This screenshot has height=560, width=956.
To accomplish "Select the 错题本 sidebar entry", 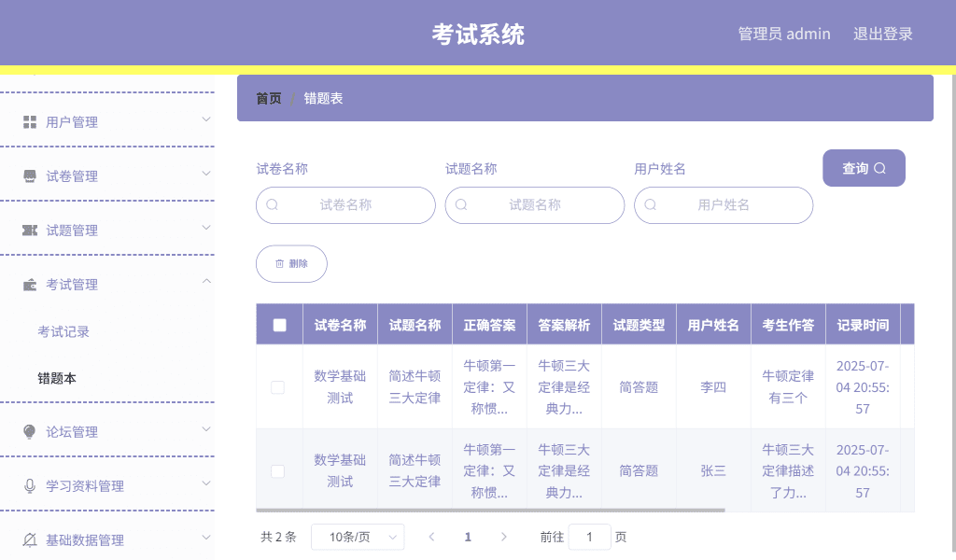I will coord(57,379).
